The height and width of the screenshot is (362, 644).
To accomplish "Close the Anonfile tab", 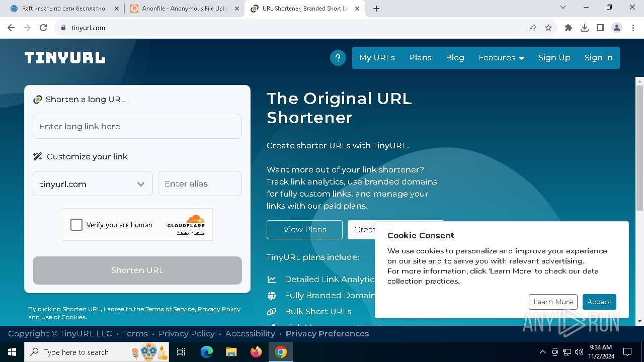I will pyautogui.click(x=237, y=9).
